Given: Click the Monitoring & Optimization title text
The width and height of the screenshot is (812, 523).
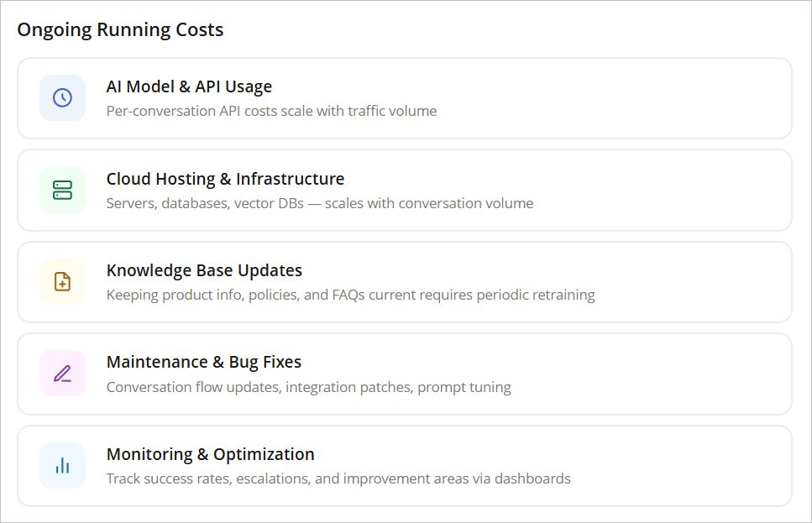Looking at the screenshot, I should [210, 454].
